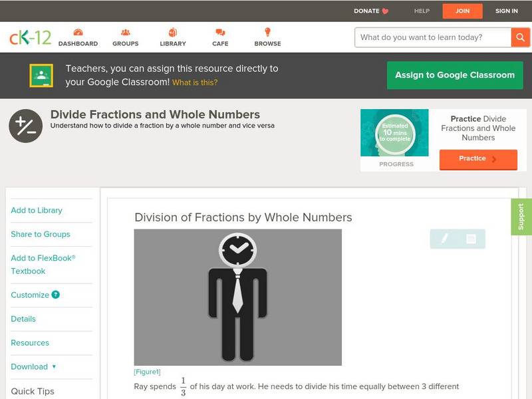The image size is (532, 399).
Task: Click Assign to Google Classroom button
Action: (455, 75)
